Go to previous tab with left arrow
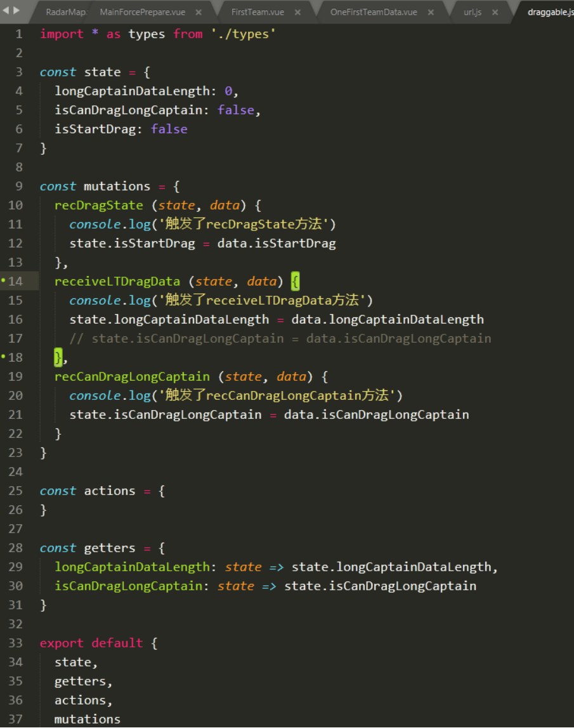This screenshot has width=574, height=728. pos(6,10)
